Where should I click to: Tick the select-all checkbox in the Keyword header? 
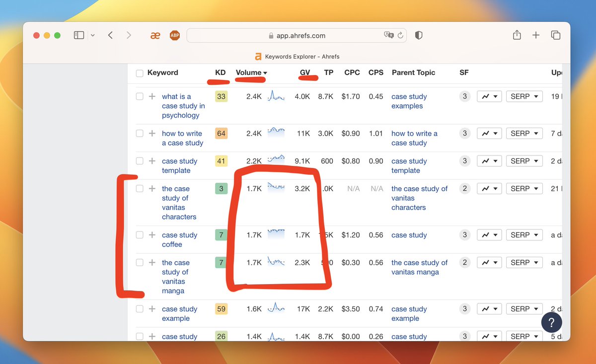[140, 73]
